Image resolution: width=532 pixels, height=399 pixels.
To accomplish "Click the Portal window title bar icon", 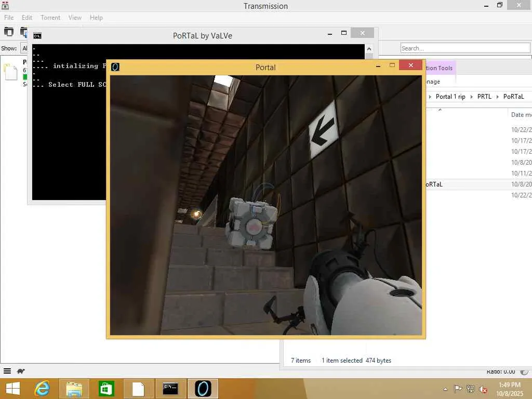I will click(115, 67).
